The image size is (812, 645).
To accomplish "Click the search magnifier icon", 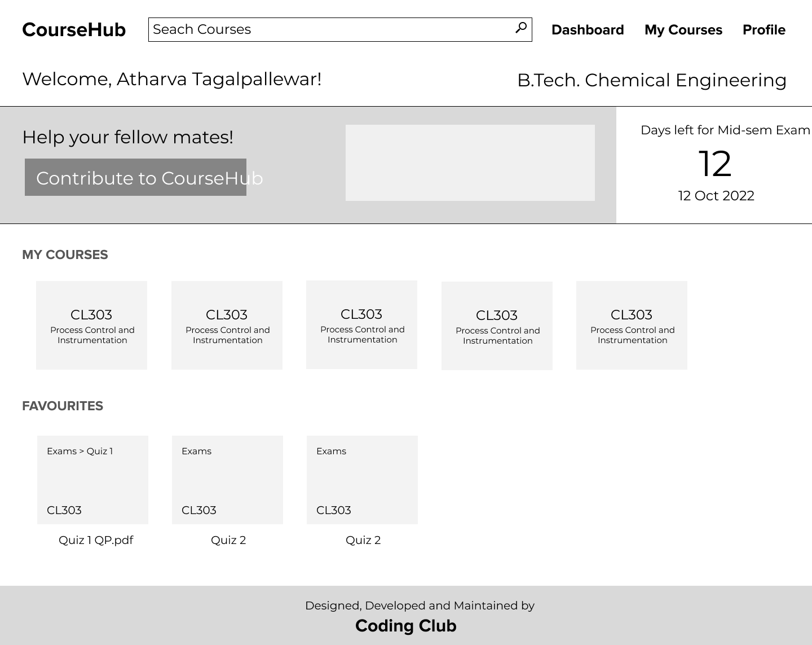I will [x=521, y=28].
